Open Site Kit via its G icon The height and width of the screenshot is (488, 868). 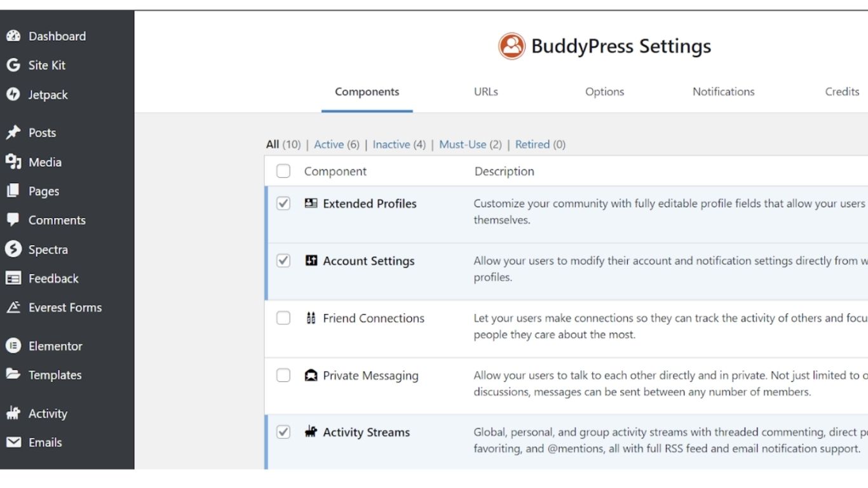coord(13,65)
